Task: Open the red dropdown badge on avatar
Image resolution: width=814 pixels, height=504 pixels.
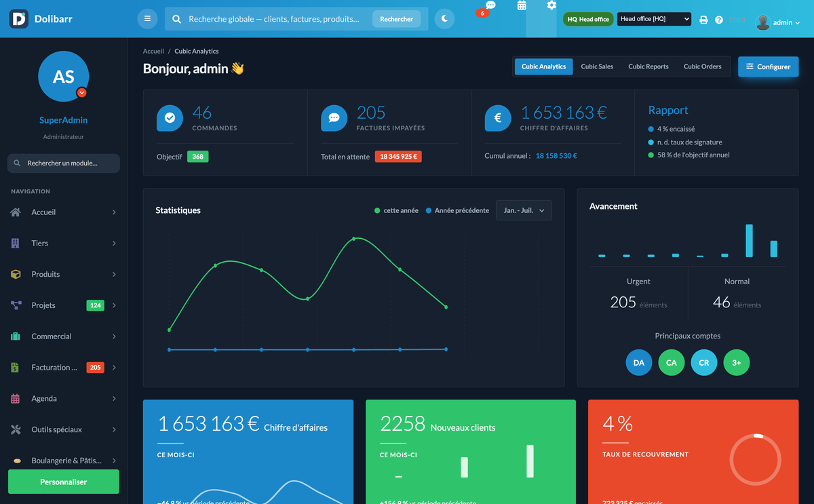Action: 82,92
